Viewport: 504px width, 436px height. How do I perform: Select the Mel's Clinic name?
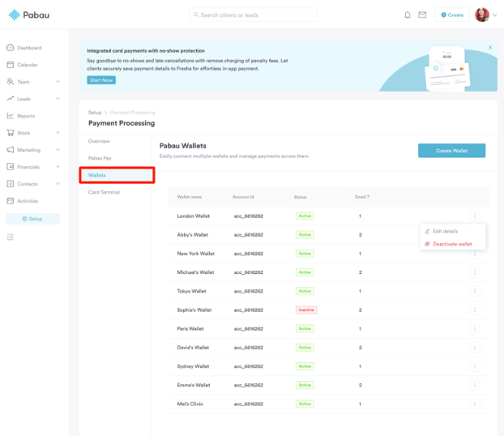pos(190,404)
